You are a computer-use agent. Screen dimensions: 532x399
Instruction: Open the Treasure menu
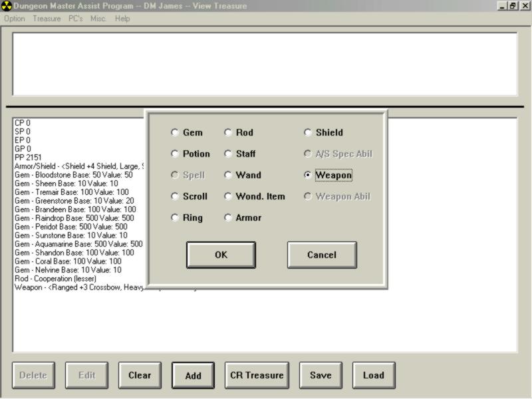click(x=47, y=19)
